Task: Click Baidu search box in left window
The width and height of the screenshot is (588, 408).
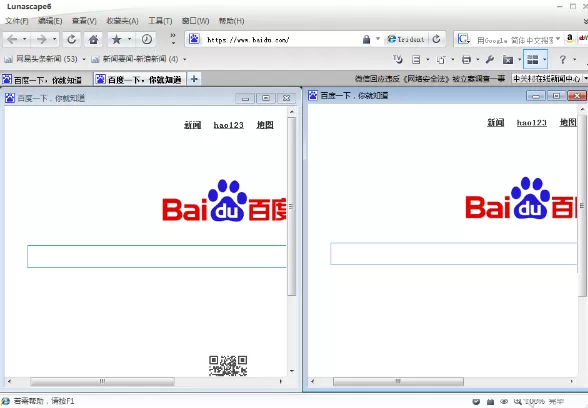Action: [x=156, y=256]
